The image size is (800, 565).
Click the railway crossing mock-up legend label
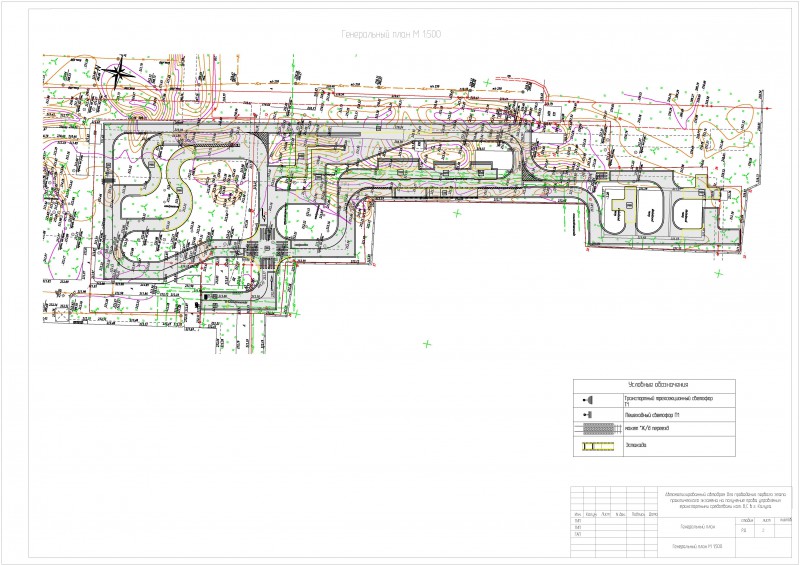click(x=646, y=428)
